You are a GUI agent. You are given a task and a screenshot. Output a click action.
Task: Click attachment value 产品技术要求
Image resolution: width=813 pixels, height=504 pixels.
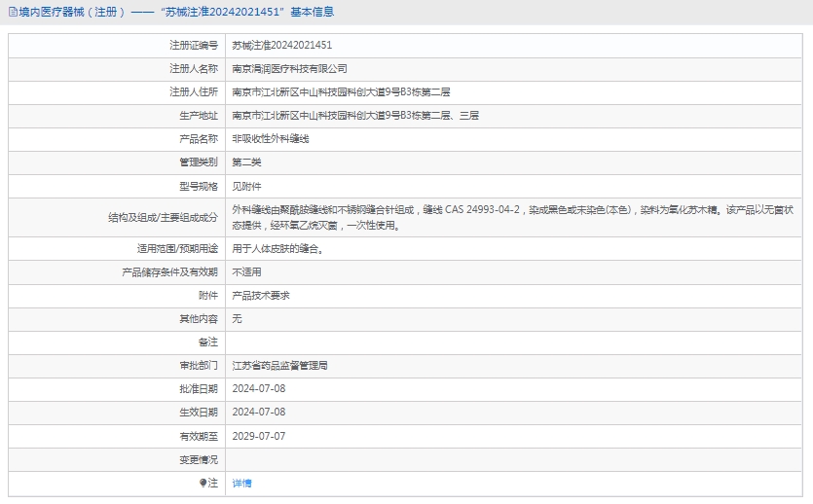click(260, 296)
